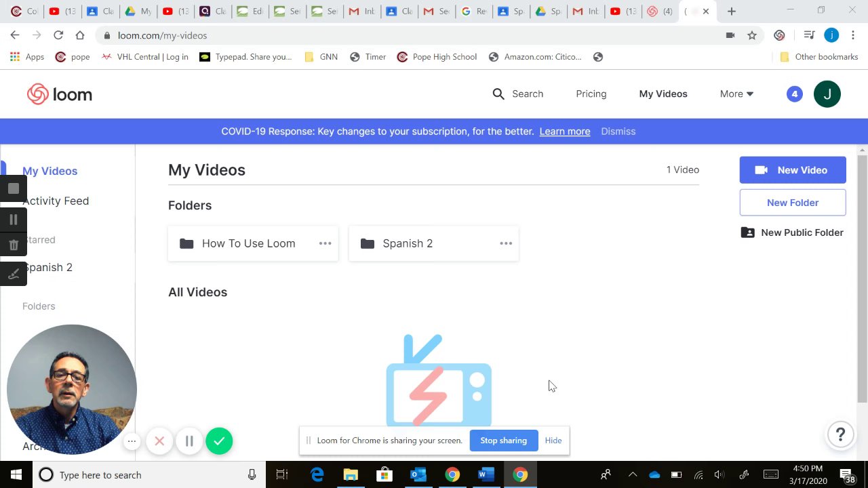The width and height of the screenshot is (868, 488).
Task: Open Outlook from the taskbar
Action: (x=418, y=474)
